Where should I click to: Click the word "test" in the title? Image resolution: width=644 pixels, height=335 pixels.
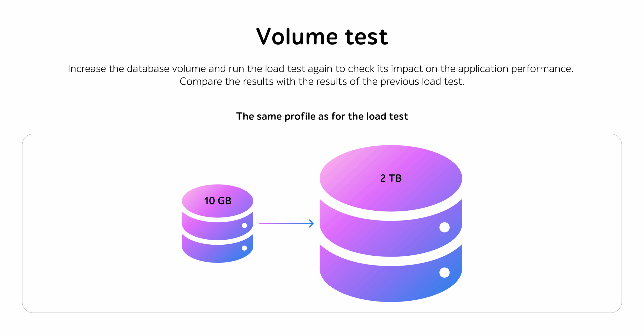[366, 37]
